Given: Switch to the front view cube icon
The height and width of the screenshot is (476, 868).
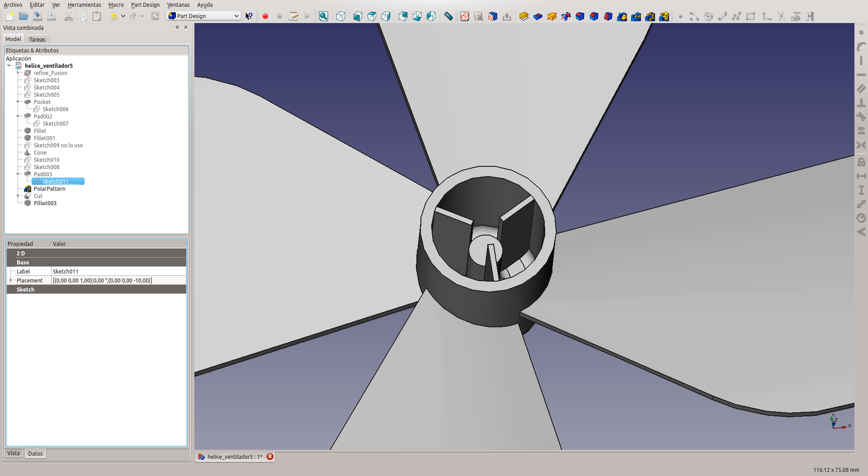Looking at the screenshot, I should tap(358, 16).
